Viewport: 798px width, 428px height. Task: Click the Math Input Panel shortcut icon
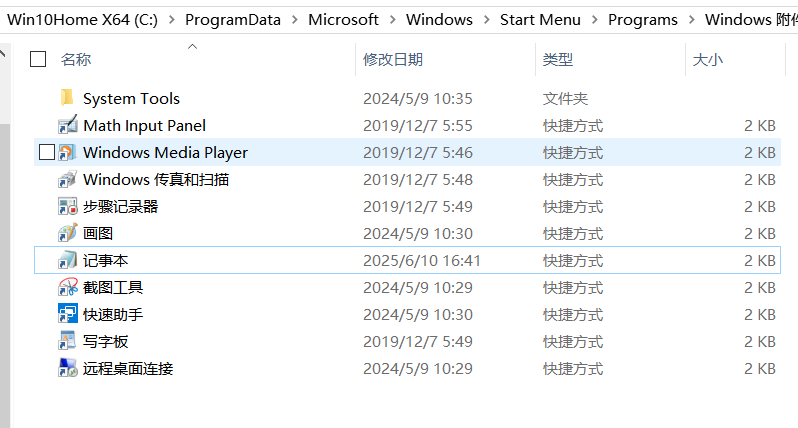click(x=67, y=125)
